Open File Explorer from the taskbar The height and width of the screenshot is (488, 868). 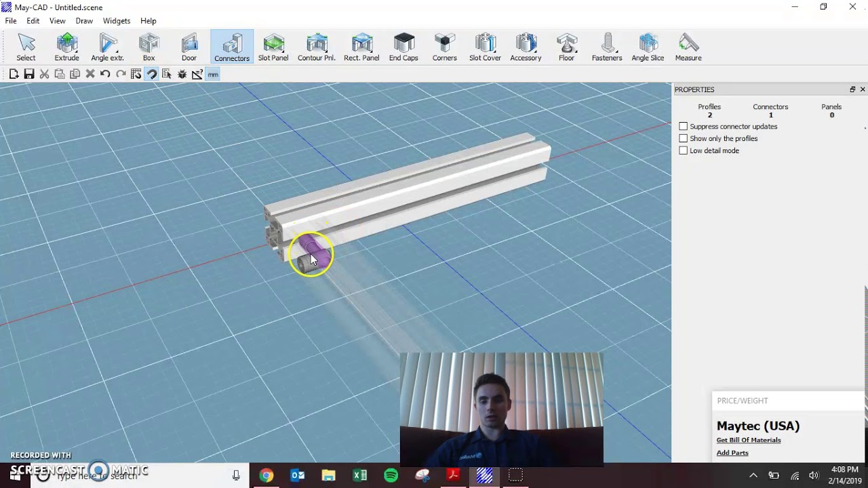pyautogui.click(x=328, y=476)
